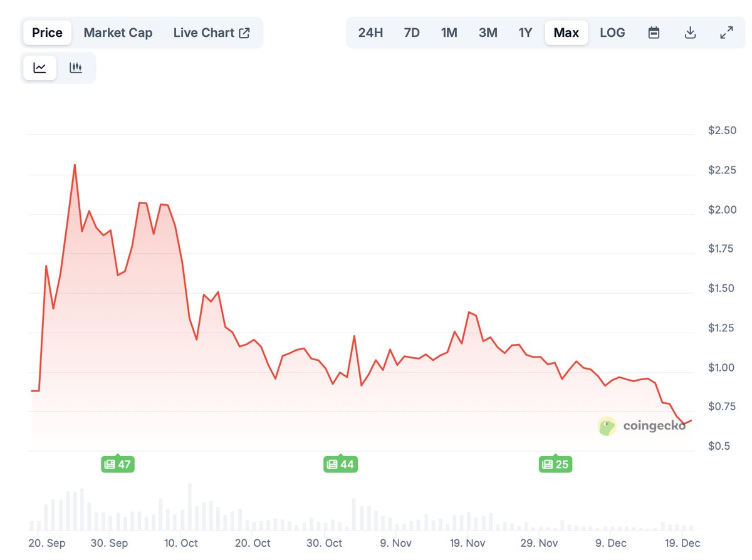
Task: Open news marker labeled 47
Action: click(118, 464)
